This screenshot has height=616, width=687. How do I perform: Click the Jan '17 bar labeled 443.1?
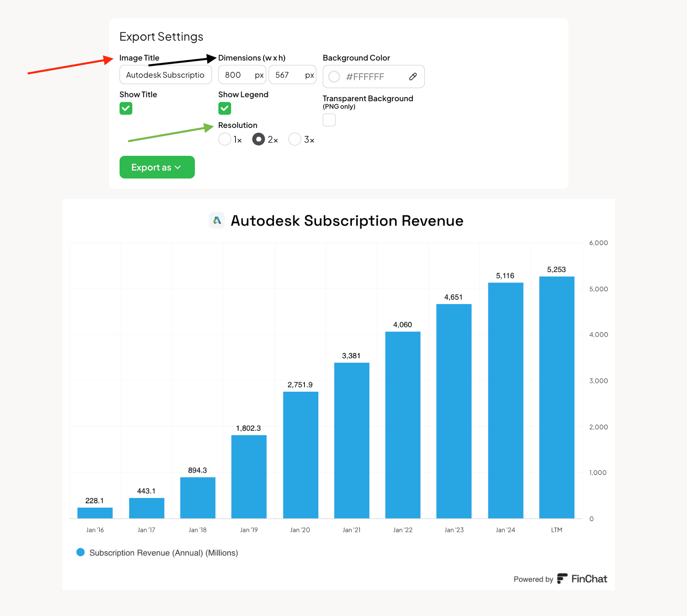[x=147, y=508]
